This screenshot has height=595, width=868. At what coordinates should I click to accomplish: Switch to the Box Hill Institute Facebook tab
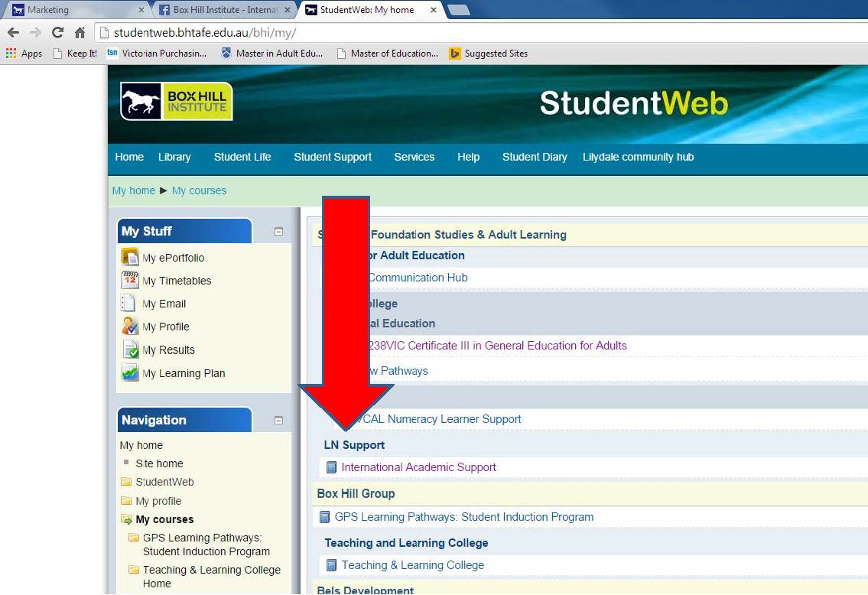click(223, 10)
